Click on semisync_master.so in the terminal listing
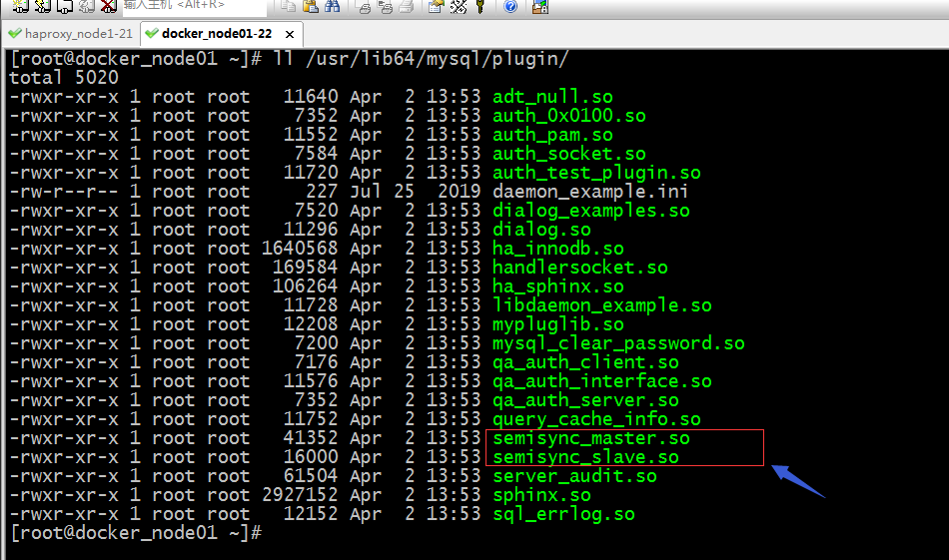This screenshot has width=949, height=560. click(591, 438)
